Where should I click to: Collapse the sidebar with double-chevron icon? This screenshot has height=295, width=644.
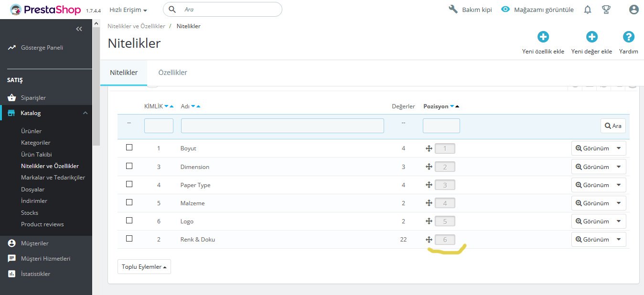(x=79, y=29)
